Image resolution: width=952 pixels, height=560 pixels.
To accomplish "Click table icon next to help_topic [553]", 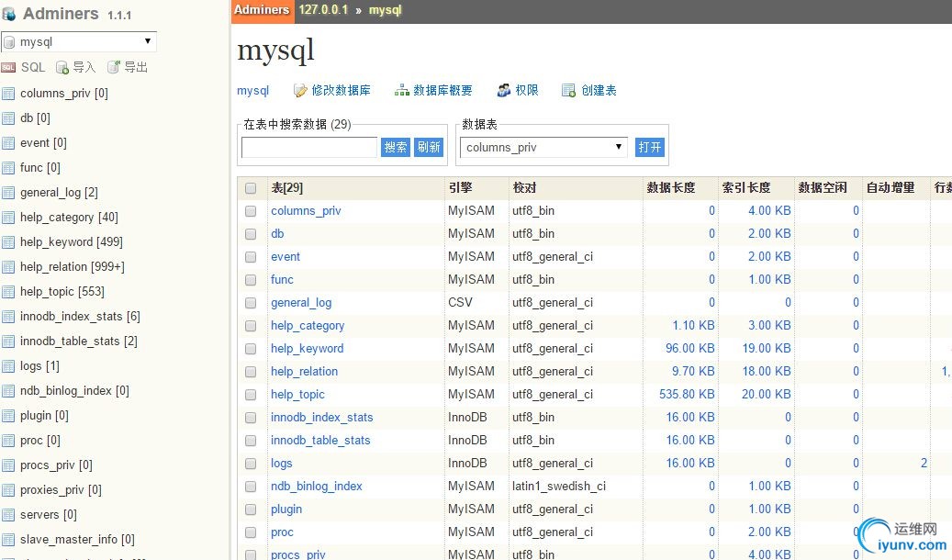I will 8,292.
